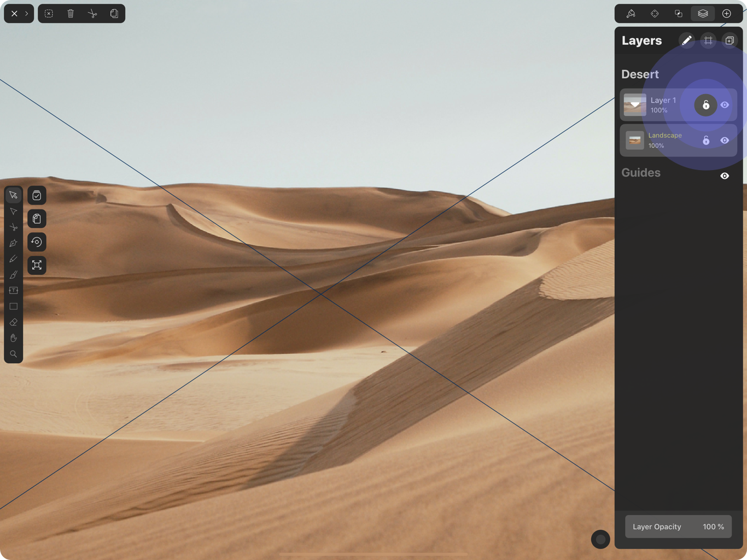Open the Style paint tab
The height and width of the screenshot is (560, 747).
(631, 14)
